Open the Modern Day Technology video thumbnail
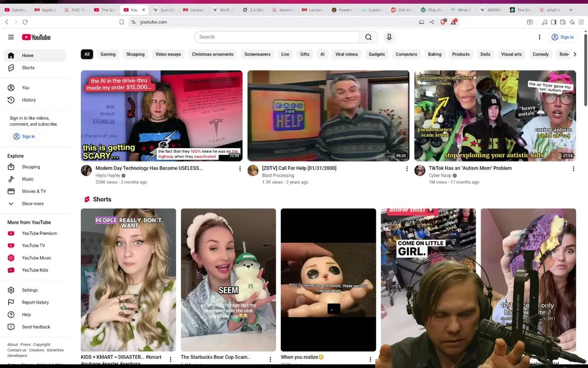This screenshot has width=588, height=368. (162, 116)
